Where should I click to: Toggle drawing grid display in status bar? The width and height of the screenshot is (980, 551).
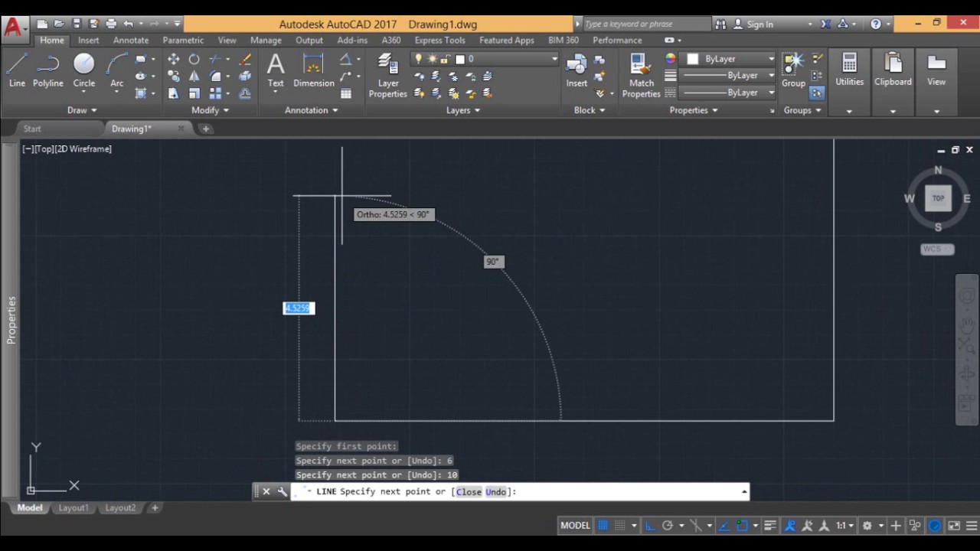coord(603,526)
